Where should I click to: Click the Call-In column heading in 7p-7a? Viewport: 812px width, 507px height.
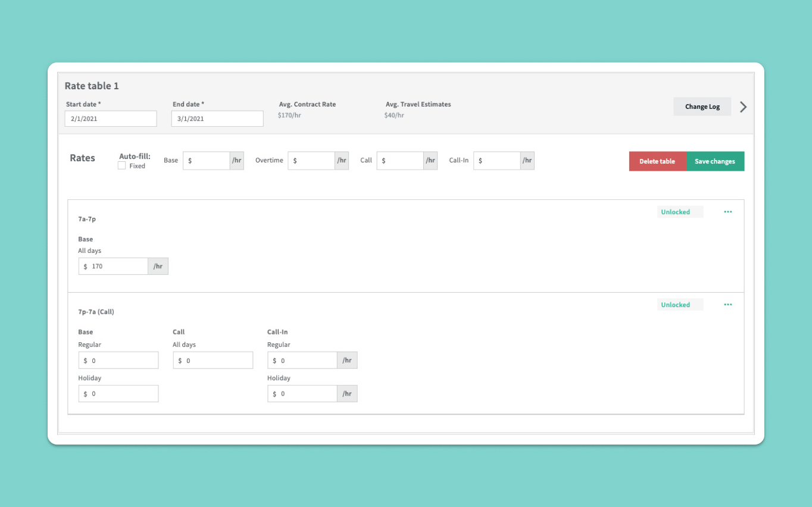277,332
